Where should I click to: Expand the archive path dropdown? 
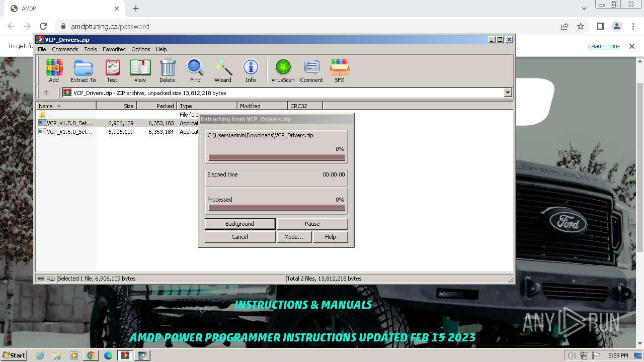pos(508,93)
